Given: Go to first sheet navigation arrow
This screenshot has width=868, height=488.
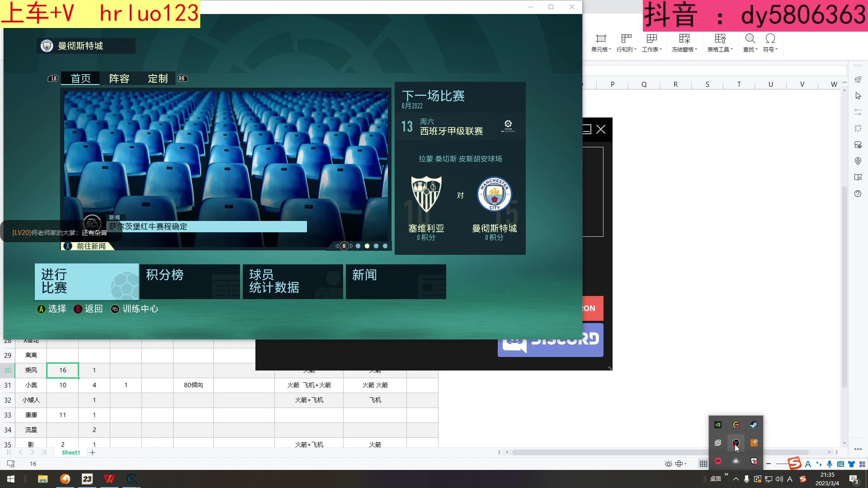Looking at the screenshot, I should pos(9,452).
